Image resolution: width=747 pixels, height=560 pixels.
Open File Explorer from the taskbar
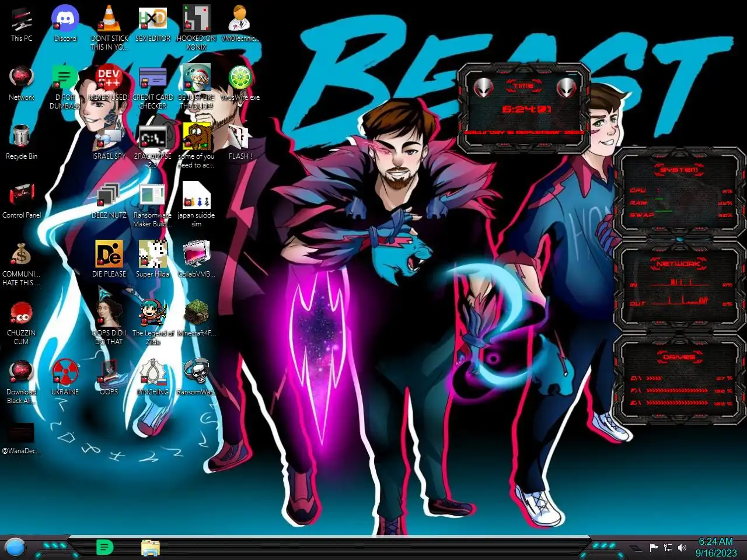click(151, 547)
